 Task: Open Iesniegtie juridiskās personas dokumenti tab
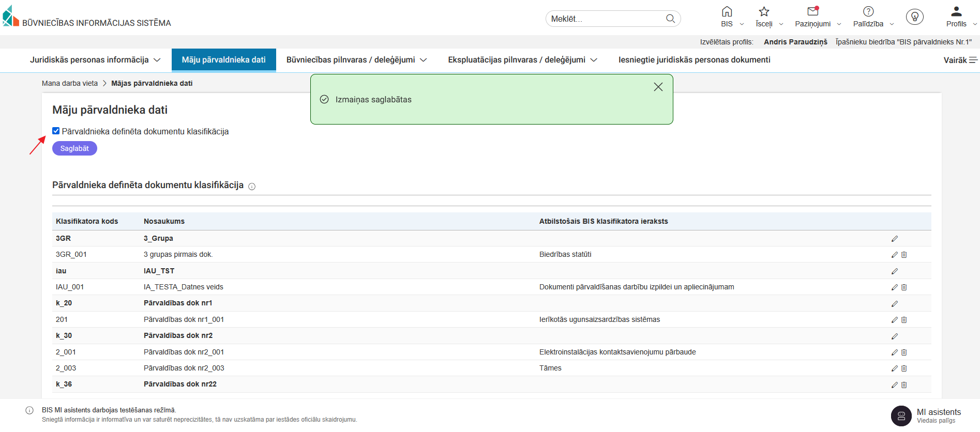tap(694, 60)
